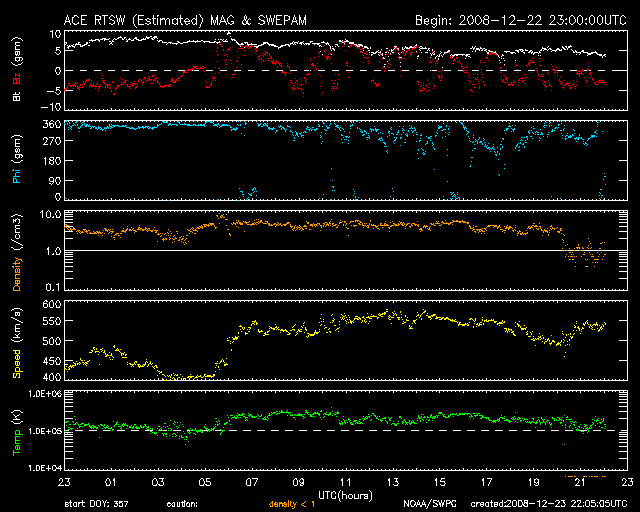Viewport: 640px width, 512px height.
Task: Click the 'Bt Bz (gsm)' axis label
Action: (17, 69)
